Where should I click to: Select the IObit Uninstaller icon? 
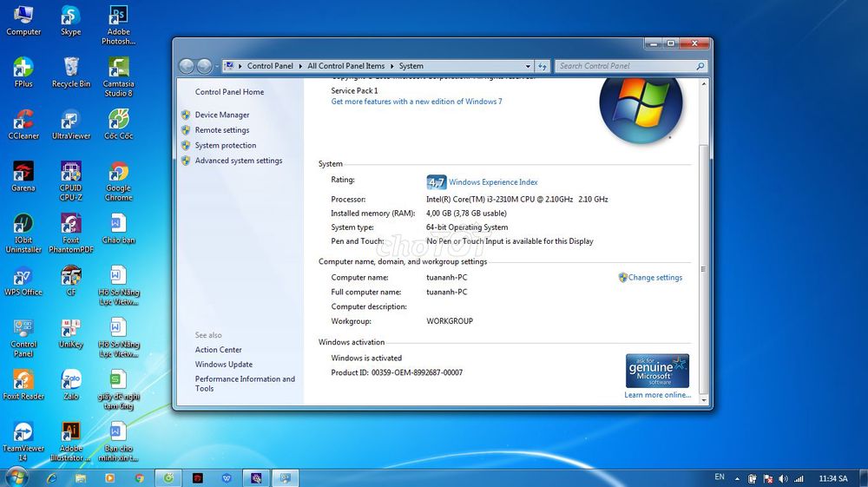(23, 233)
